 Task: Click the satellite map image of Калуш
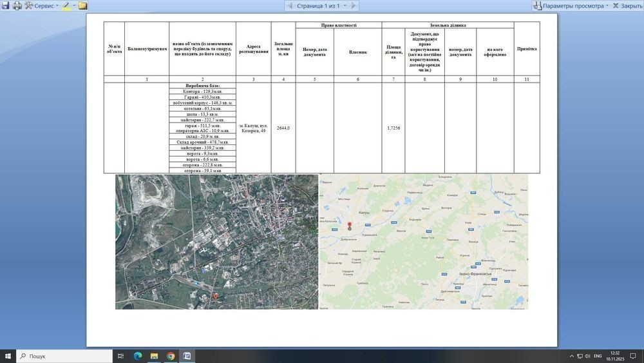216,242
